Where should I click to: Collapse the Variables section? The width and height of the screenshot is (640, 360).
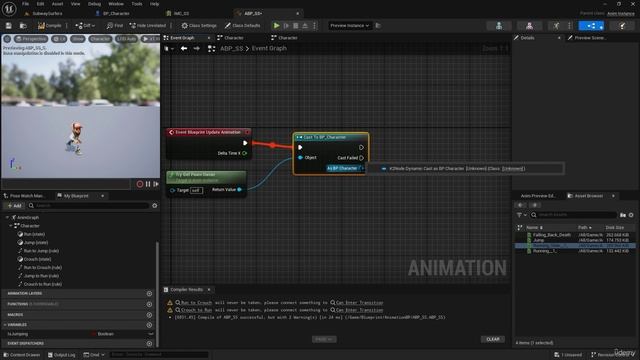click(x=5, y=325)
